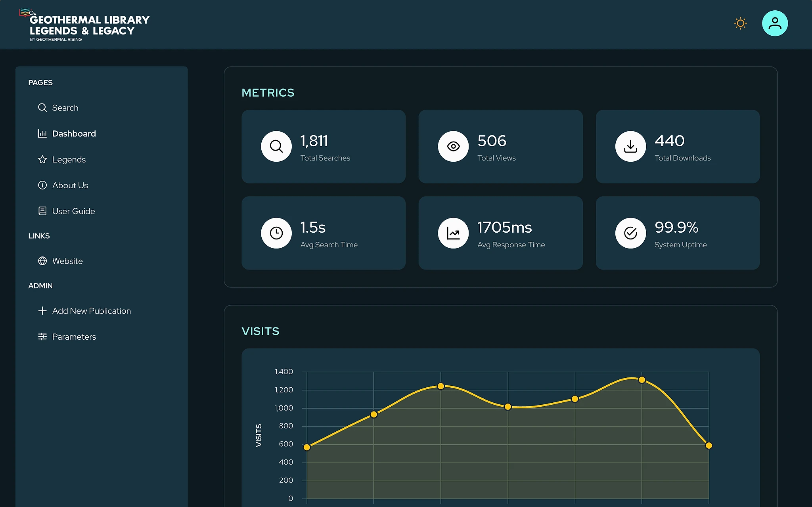Select the first chart point near 600
The width and height of the screenshot is (812, 507).
[x=306, y=447]
